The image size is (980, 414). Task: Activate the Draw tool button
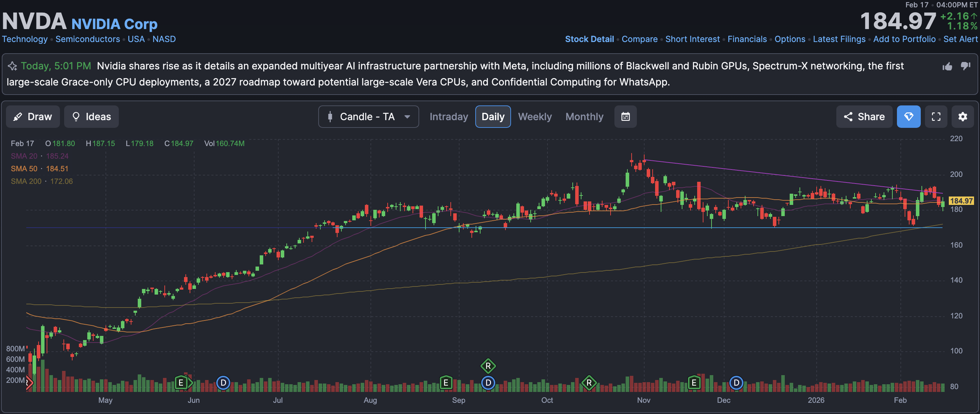(33, 117)
